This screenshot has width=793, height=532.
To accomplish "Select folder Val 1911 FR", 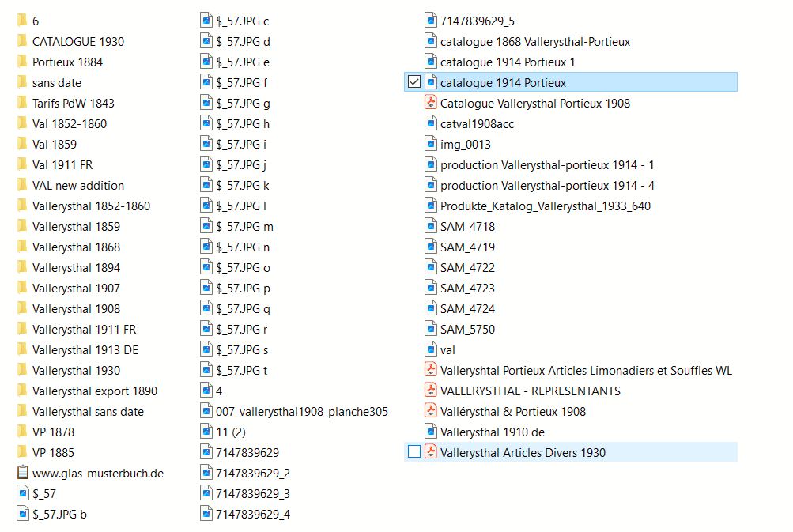I will click(x=55, y=165).
